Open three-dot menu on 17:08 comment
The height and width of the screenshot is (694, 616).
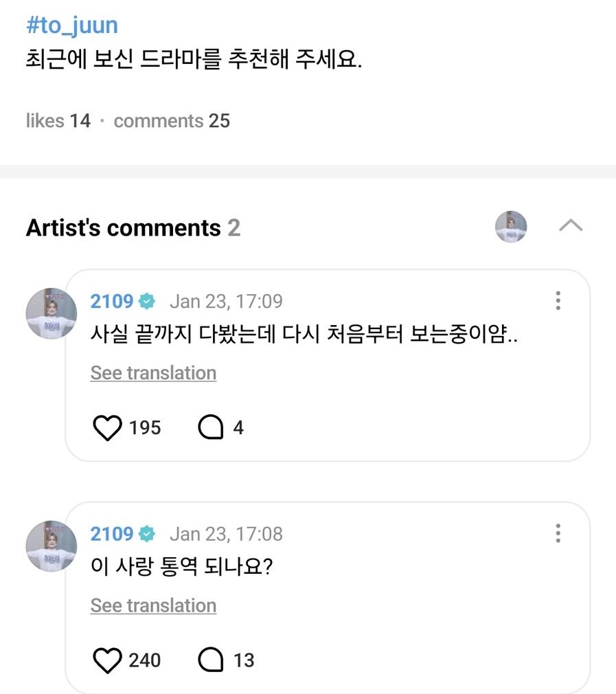558,533
